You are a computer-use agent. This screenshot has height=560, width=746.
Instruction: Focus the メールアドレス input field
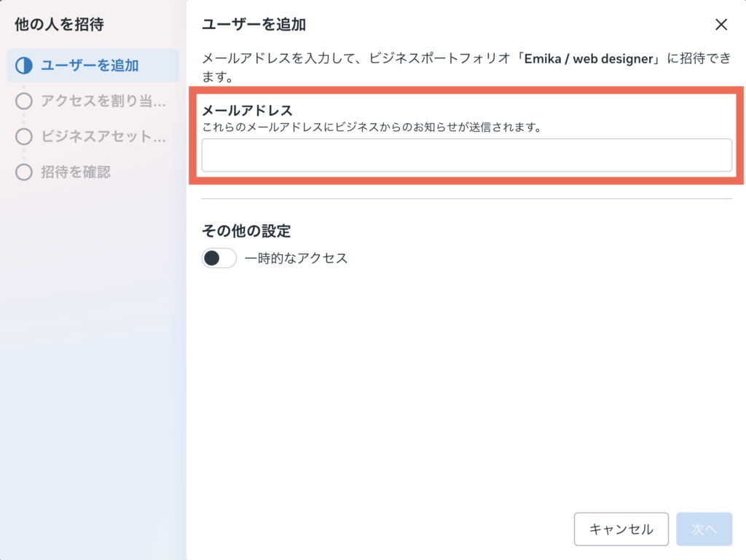coord(466,156)
